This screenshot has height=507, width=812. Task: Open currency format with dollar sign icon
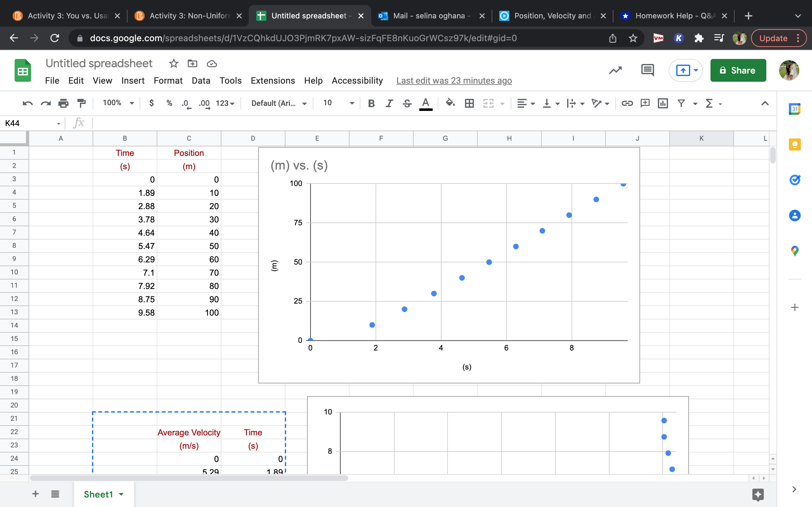[x=151, y=103]
